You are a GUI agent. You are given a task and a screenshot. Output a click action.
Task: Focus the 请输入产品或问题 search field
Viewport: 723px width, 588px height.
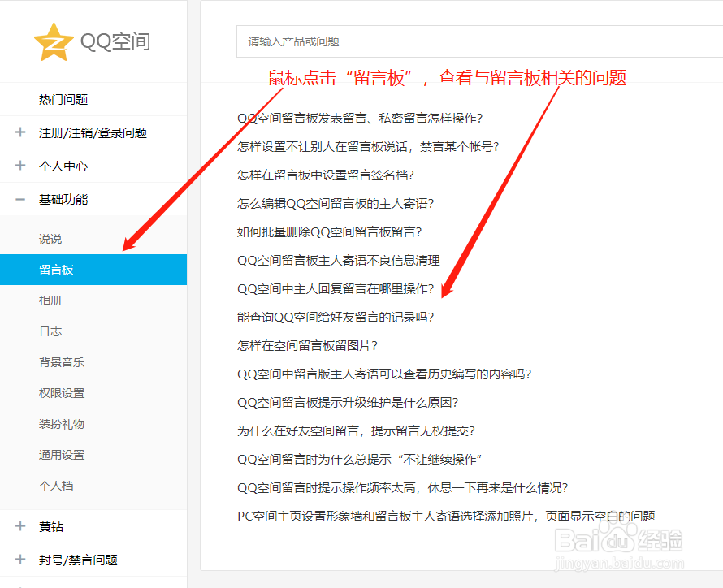point(479,41)
